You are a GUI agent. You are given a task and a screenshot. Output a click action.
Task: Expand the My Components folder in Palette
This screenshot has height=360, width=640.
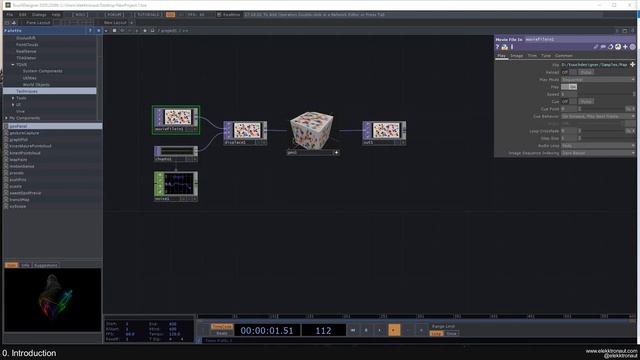[6, 118]
